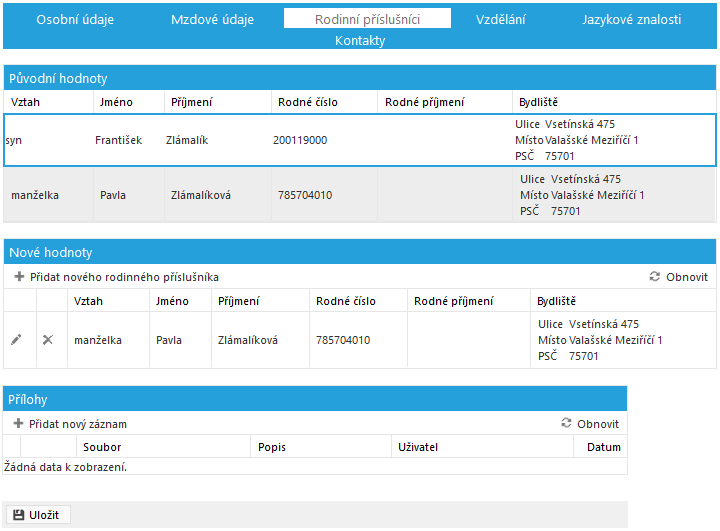Open the Kontakty tab

[x=360, y=40]
